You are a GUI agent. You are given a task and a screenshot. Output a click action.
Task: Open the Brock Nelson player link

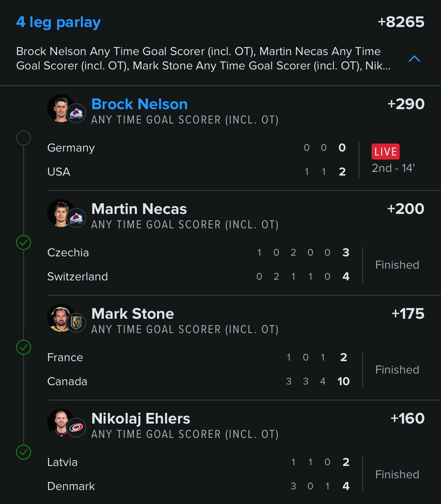click(140, 104)
